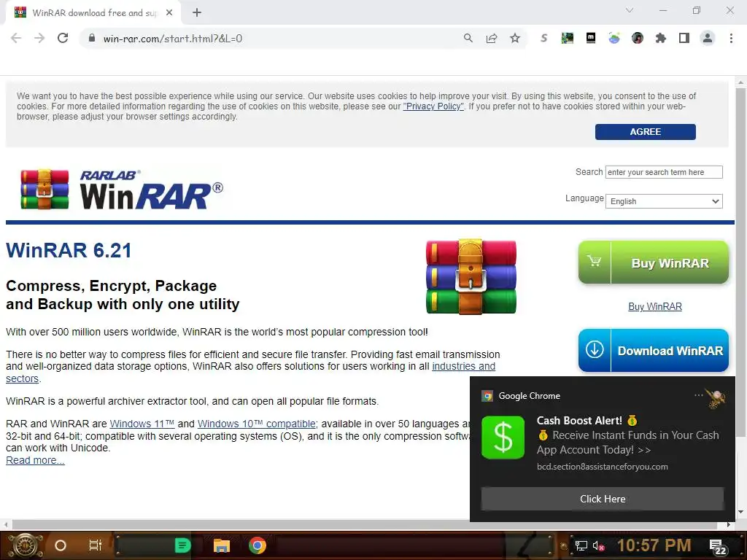Open the Extensions puzzle piece menu

click(661, 38)
